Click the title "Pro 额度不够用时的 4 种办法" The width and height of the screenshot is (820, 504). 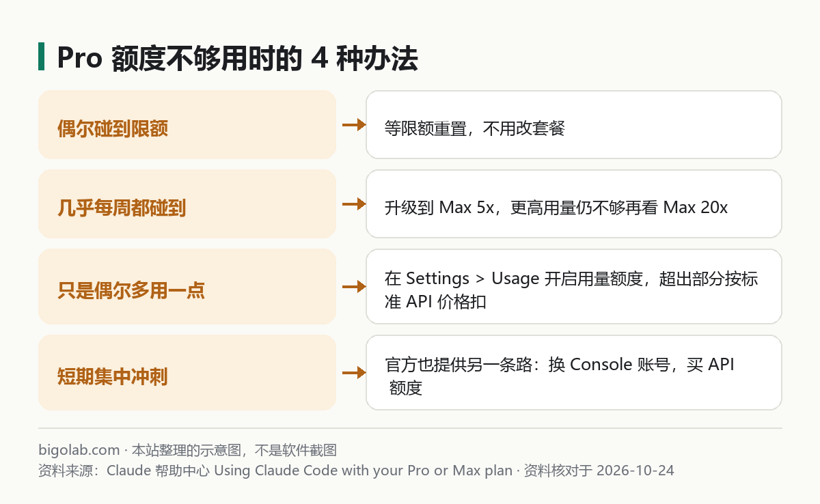click(x=237, y=59)
